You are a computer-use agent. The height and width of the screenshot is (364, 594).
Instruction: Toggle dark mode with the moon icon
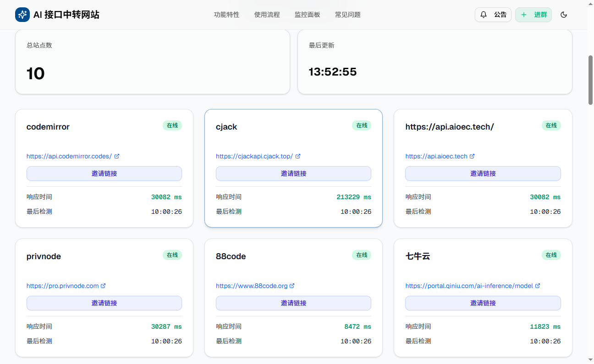564,15
